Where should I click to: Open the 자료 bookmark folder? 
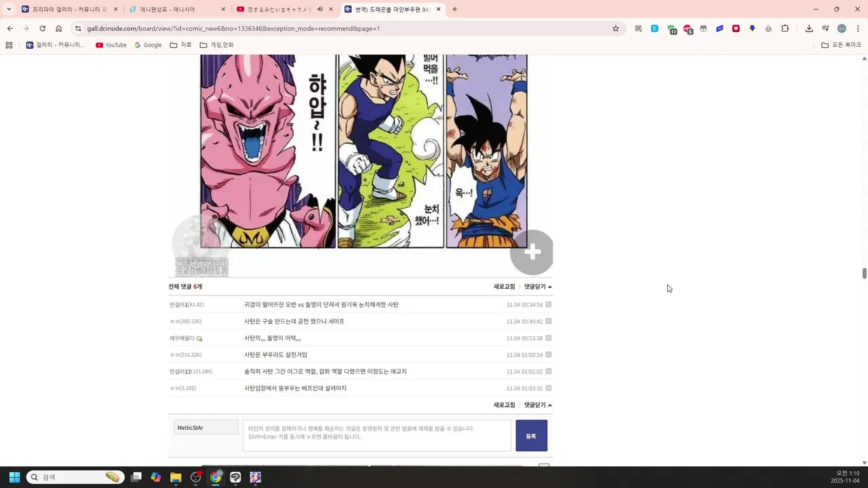(180, 45)
